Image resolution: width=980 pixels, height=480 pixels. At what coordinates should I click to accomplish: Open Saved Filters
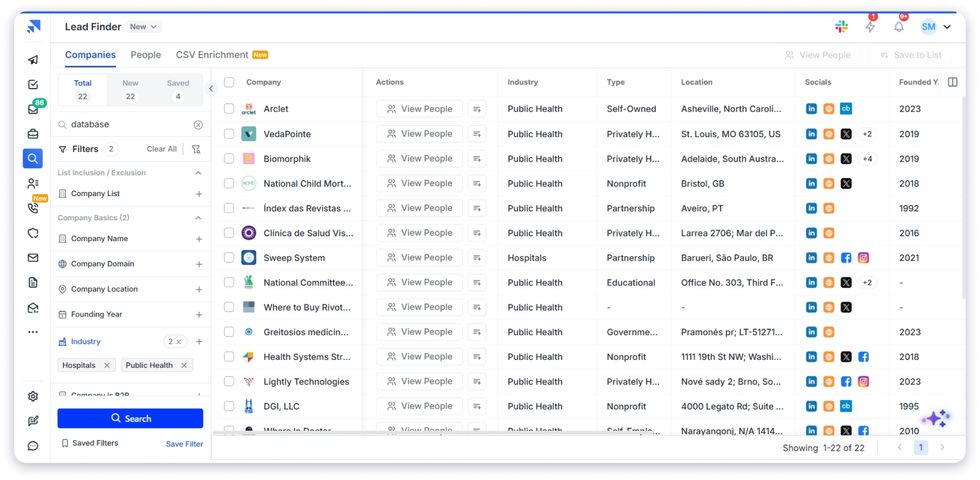point(90,443)
